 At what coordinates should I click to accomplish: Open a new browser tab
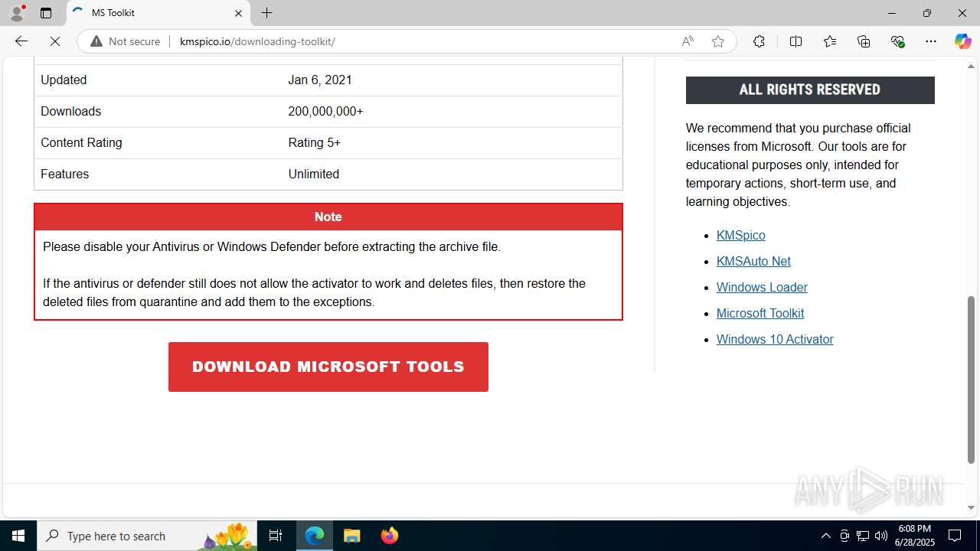click(266, 13)
